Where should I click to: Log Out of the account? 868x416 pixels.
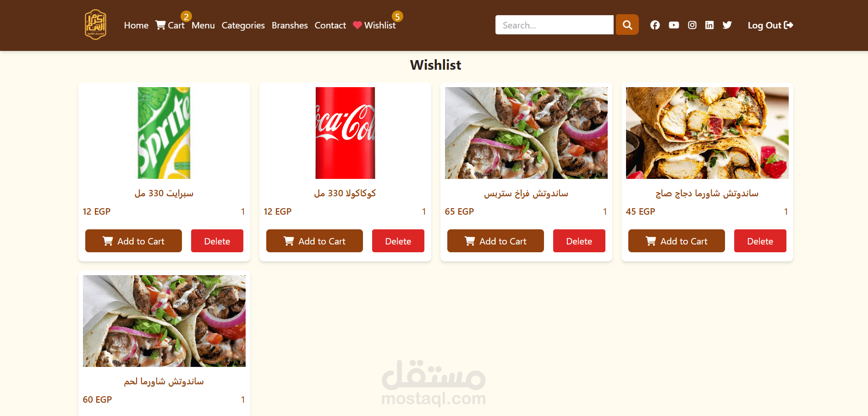[x=770, y=25]
